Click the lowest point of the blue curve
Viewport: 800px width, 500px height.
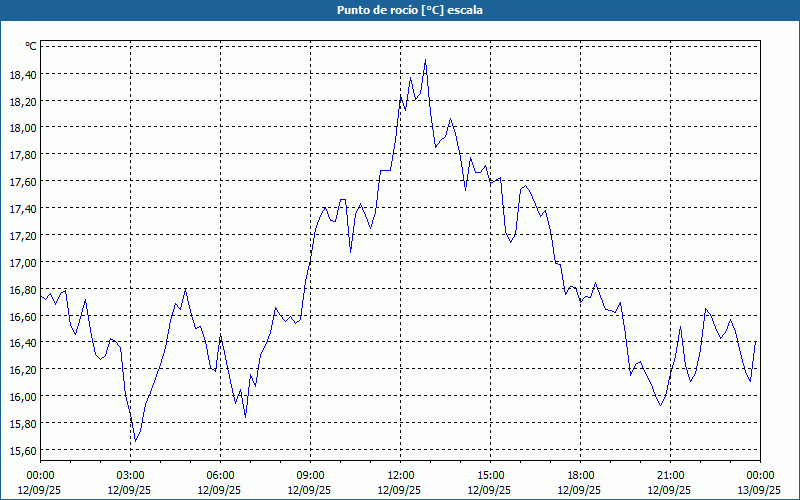[134, 441]
